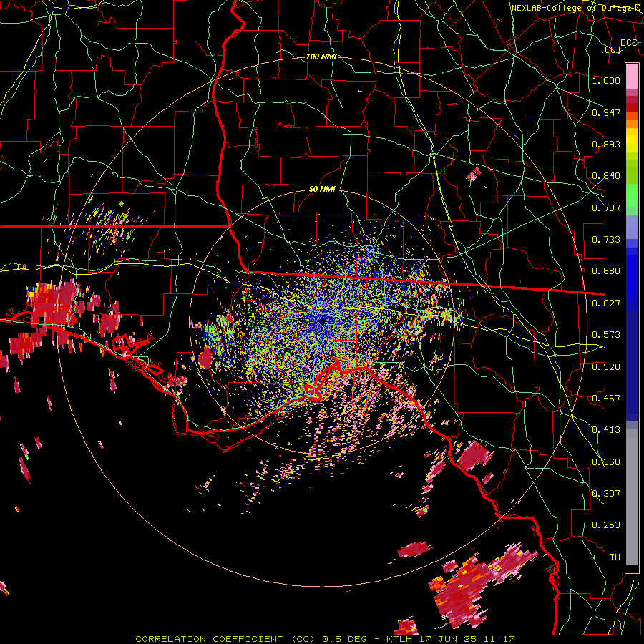Click the 0.520 legend value

606,367
